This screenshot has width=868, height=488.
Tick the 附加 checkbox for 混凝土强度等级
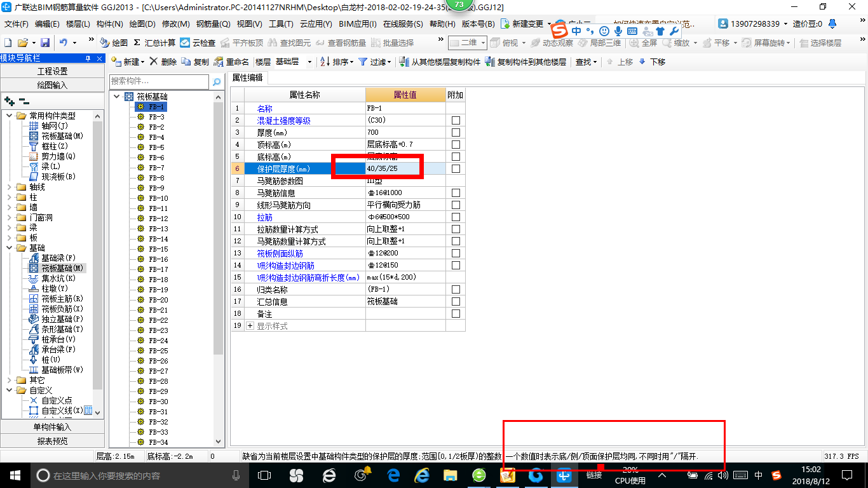pos(456,120)
